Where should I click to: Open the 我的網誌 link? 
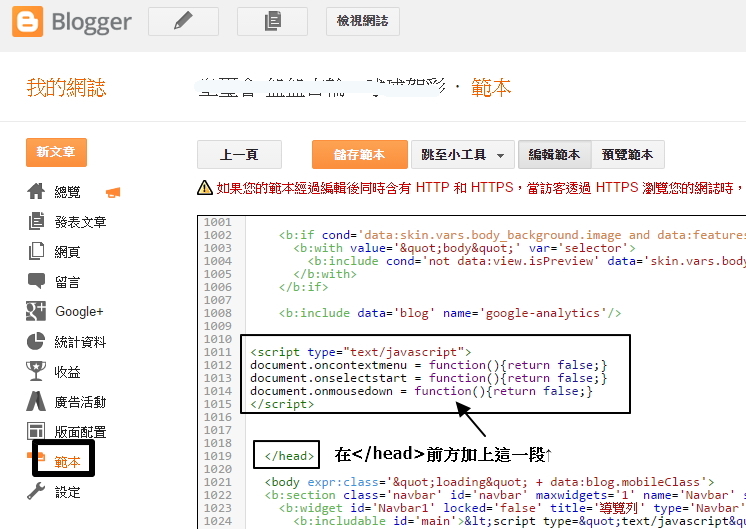(66, 88)
